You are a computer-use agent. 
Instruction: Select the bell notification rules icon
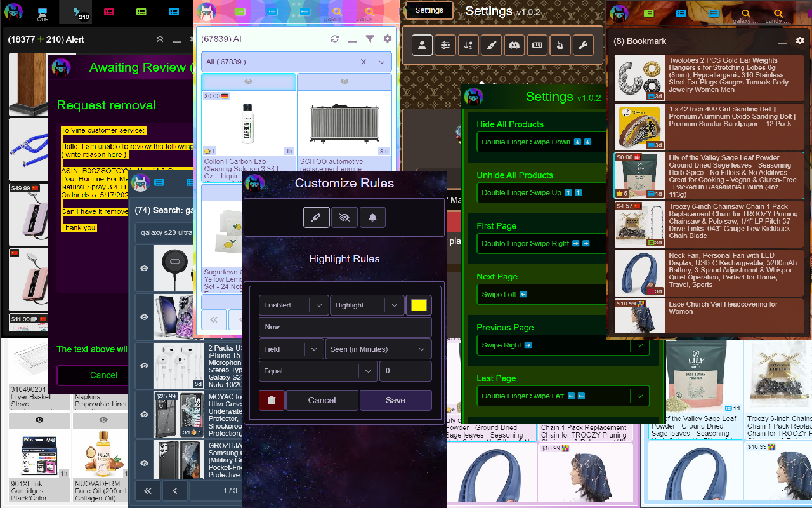pyautogui.click(x=372, y=218)
